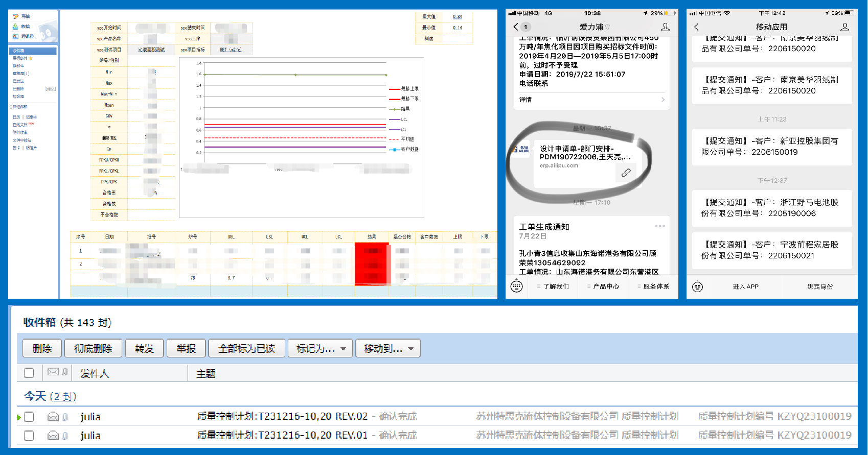The image size is (868, 455).
Task: Click the 0.14 minimum value link
Action: 457,28
